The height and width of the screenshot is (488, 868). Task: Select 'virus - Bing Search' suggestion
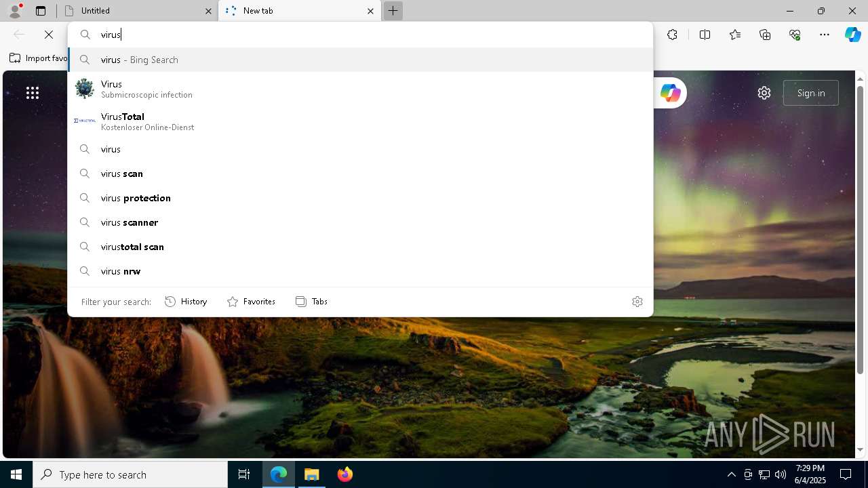point(360,60)
